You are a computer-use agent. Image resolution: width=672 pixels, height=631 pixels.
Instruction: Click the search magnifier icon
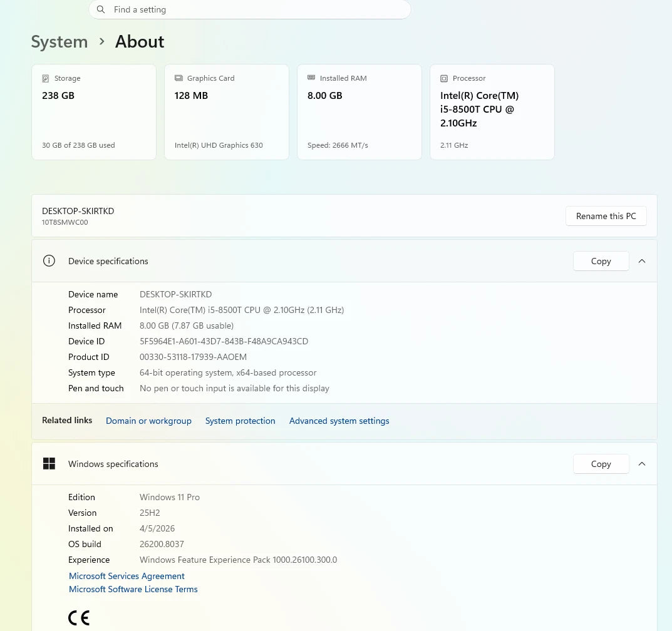pos(101,9)
